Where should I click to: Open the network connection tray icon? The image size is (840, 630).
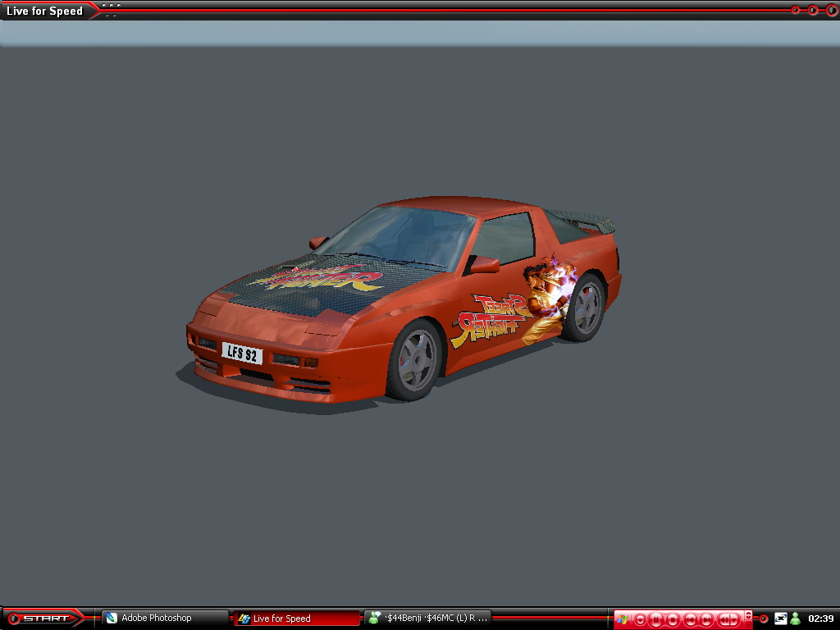pyautogui.click(x=781, y=619)
